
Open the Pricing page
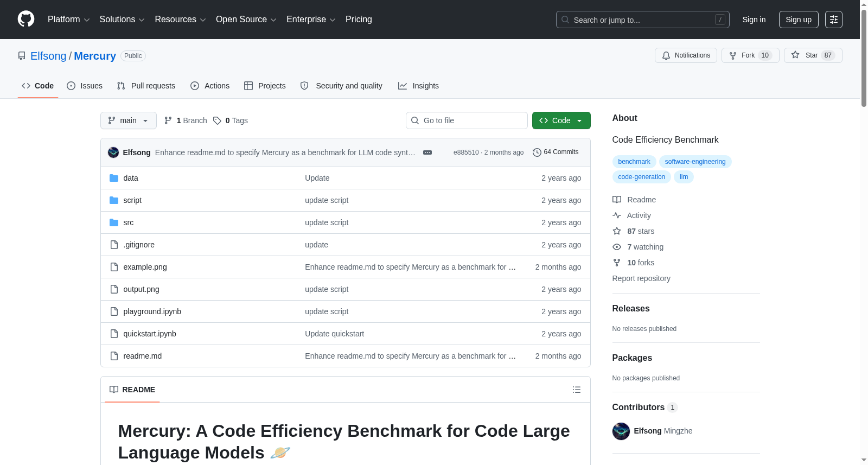pyautogui.click(x=359, y=20)
